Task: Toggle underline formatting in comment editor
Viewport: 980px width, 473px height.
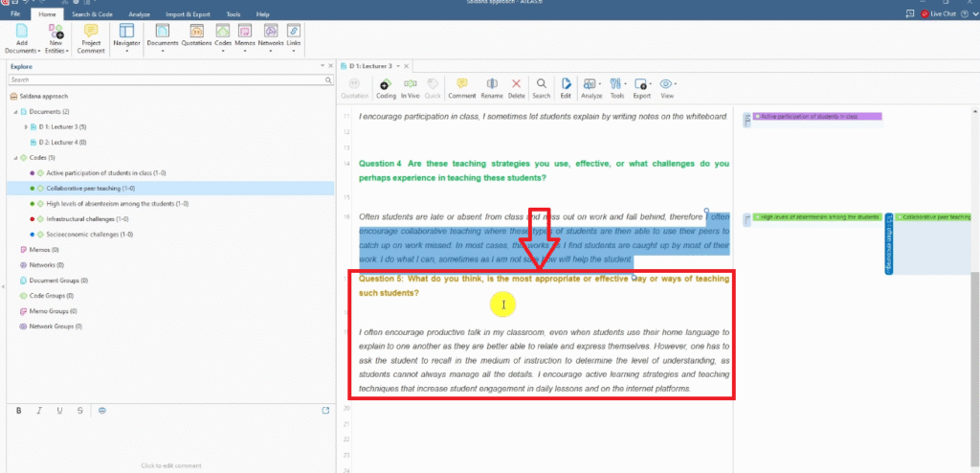Action: [59, 410]
